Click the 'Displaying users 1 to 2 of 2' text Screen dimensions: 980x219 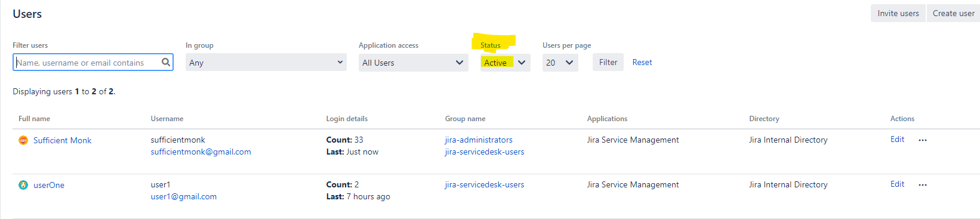[64, 91]
